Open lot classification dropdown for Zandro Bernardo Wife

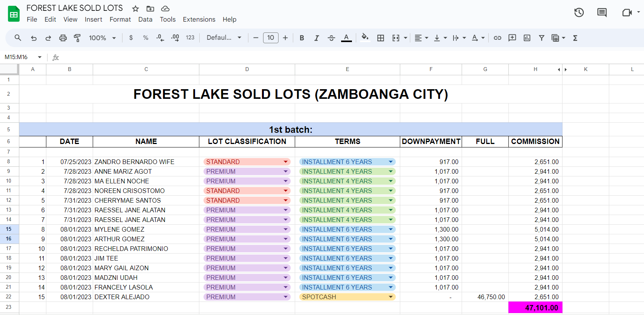(285, 162)
